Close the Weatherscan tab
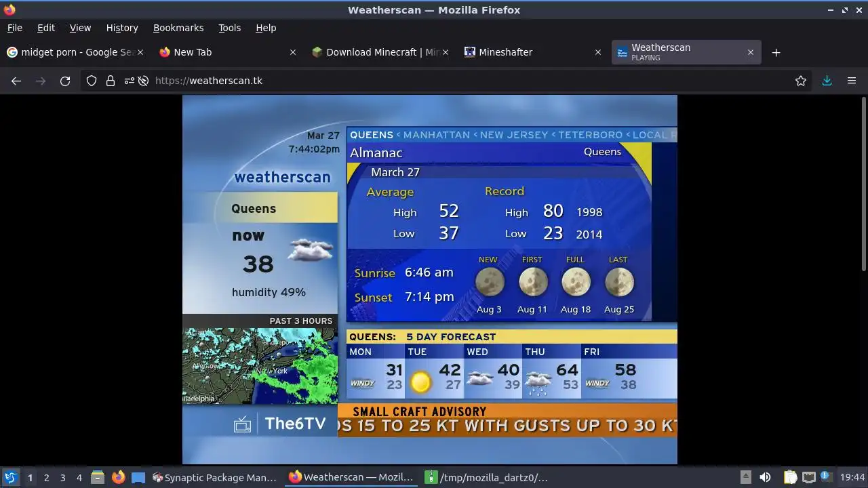Screen dimensions: 868x488 [751, 52]
